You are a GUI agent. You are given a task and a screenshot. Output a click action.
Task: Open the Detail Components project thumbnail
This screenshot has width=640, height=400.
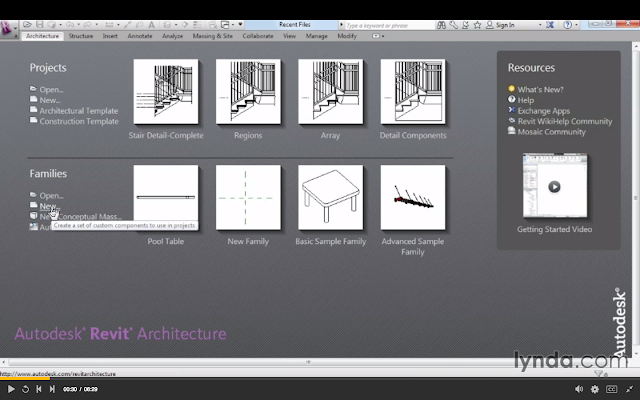tap(413, 91)
